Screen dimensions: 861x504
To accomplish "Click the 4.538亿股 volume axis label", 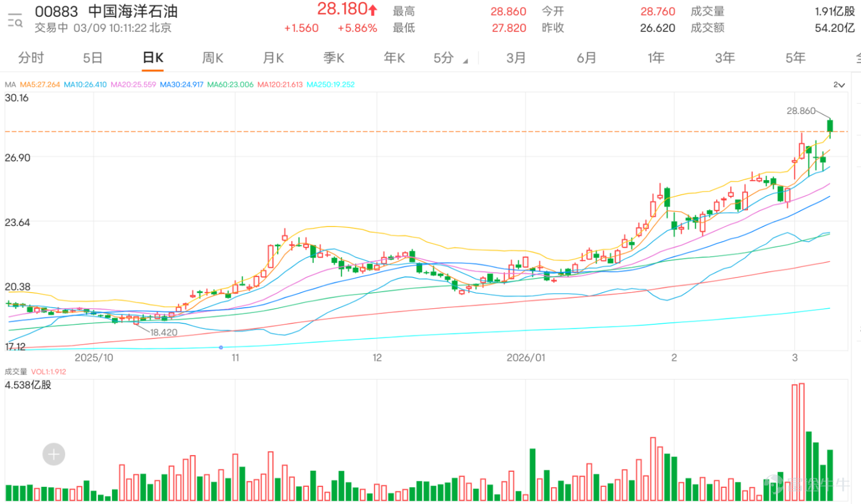I will (28, 385).
